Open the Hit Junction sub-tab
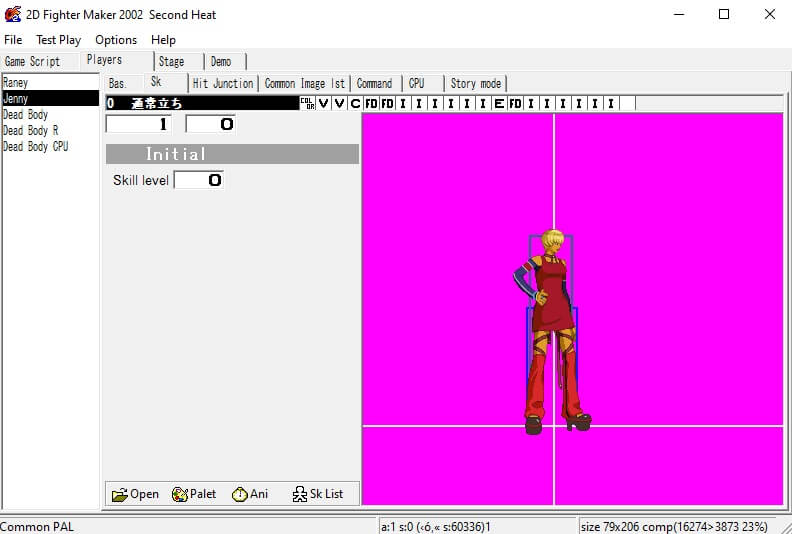The image size is (792, 534). tap(223, 83)
